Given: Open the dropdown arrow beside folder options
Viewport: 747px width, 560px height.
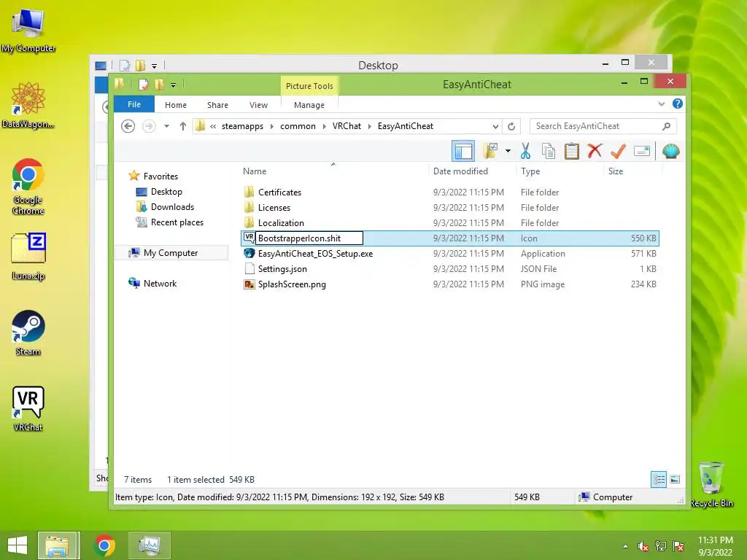Looking at the screenshot, I should tap(508, 152).
